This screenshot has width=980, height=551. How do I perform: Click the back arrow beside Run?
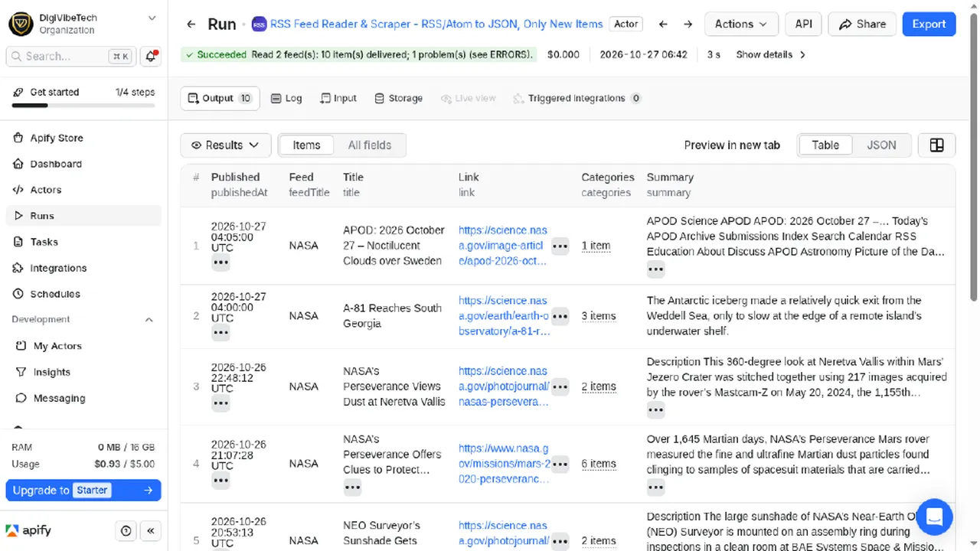191,24
